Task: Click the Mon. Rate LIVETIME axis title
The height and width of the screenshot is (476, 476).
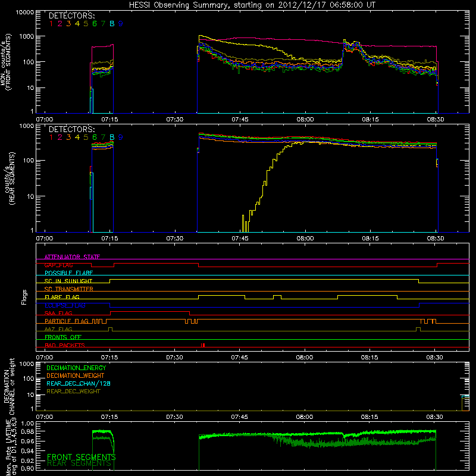Action: [x=11, y=447]
